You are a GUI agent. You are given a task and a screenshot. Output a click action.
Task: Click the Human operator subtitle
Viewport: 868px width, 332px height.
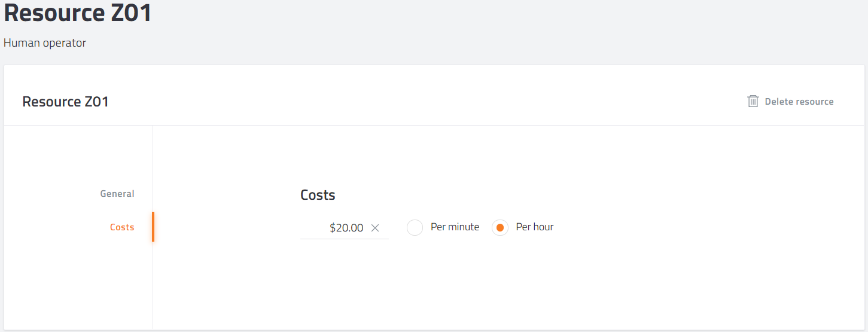pos(45,43)
